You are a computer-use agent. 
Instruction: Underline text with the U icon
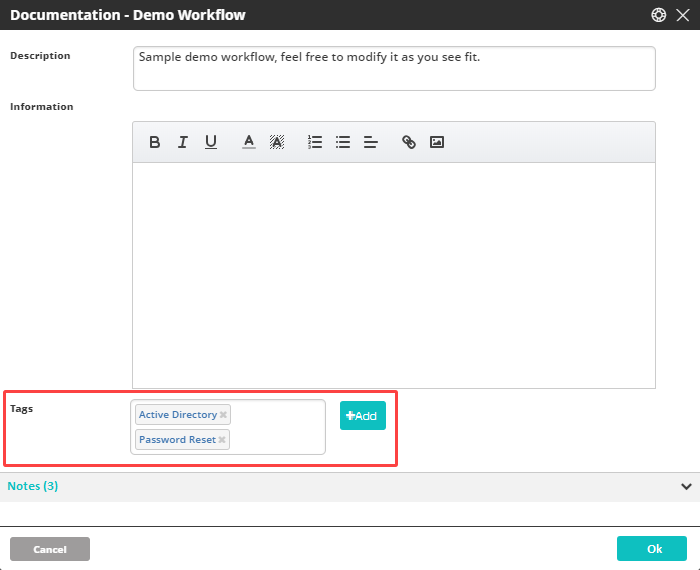(x=211, y=142)
